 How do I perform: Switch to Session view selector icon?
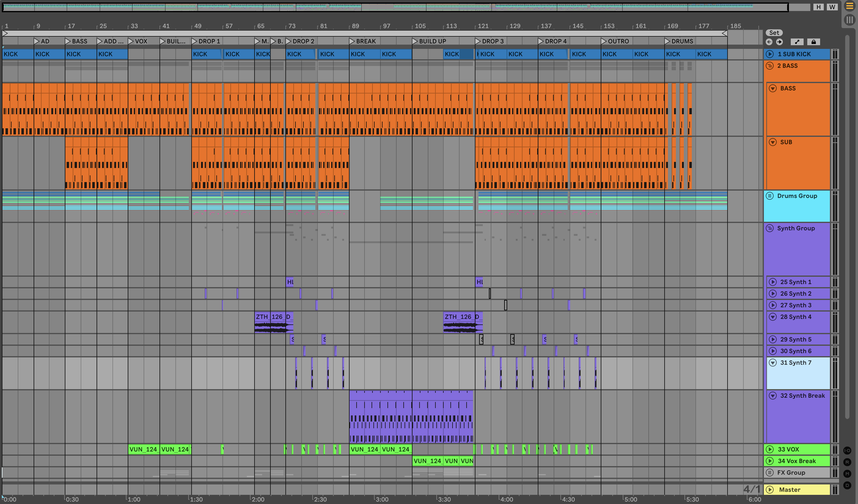849,20
